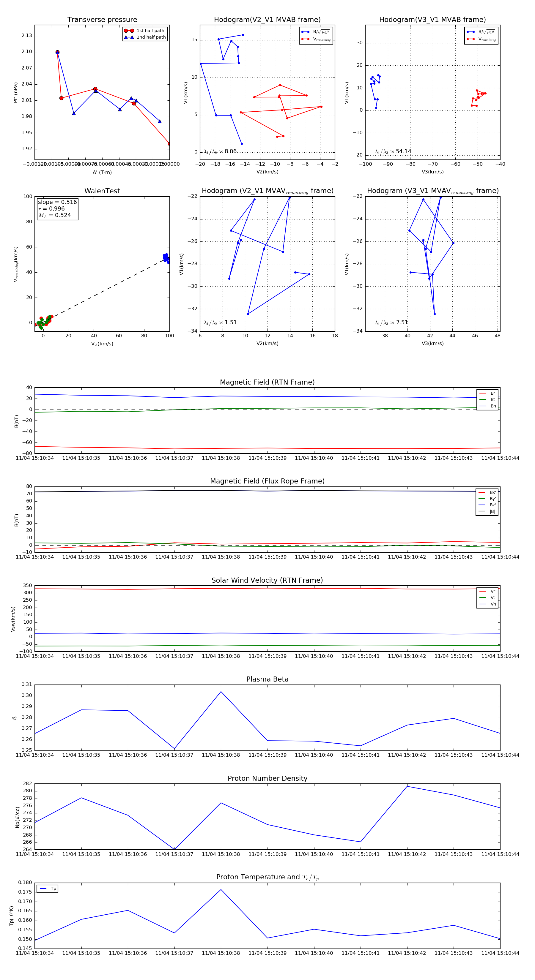Click the λ1/λ3 ≈ 54.14 annotation
Image resolution: width=535 pixels, height=980 pixels.
pyautogui.click(x=393, y=151)
